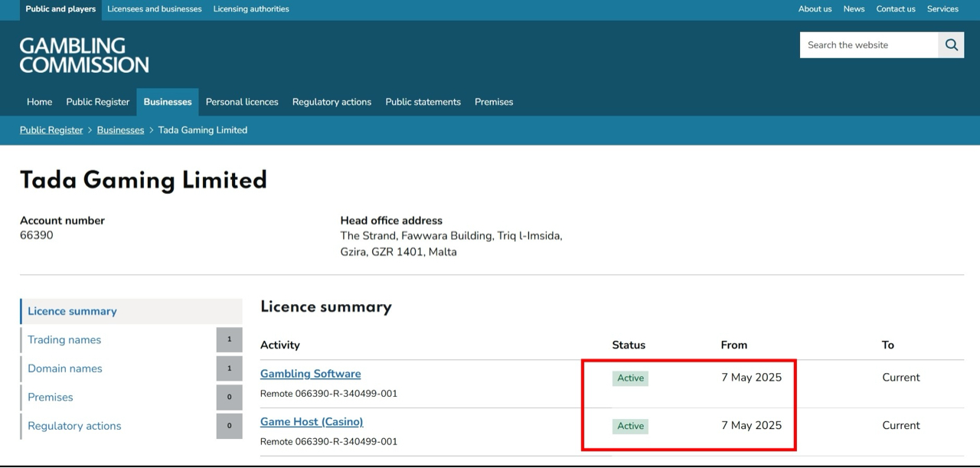This screenshot has height=468, width=980.
Task: Click Public Register breadcrumb link
Action: click(x=51, y=130)
